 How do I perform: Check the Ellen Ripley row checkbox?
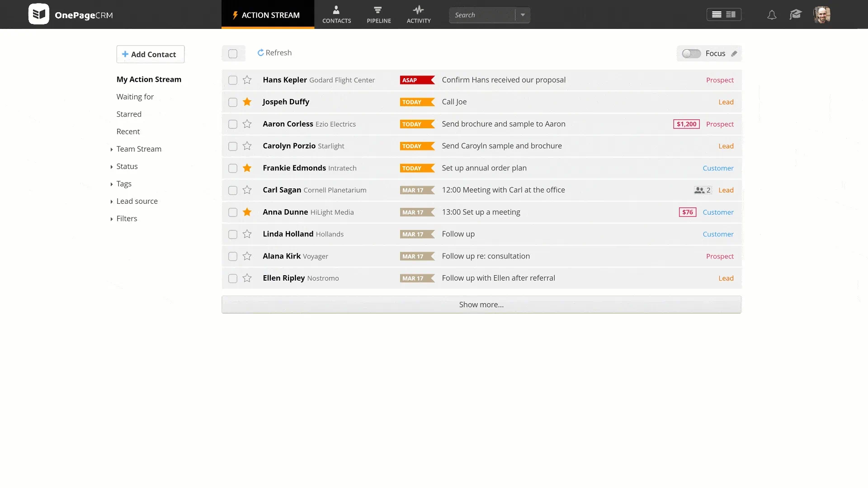click(x=233, y=278)
